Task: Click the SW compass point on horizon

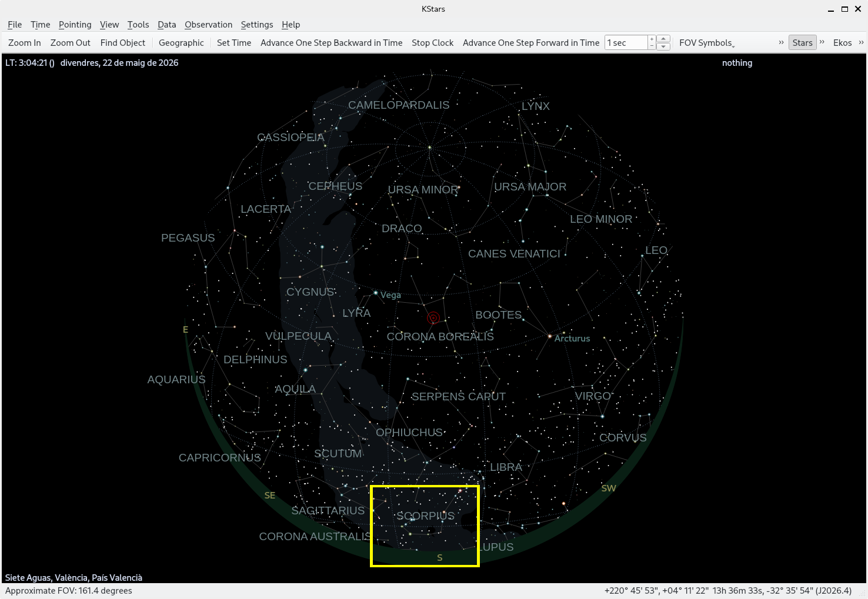Action: (x=609, y=488)
